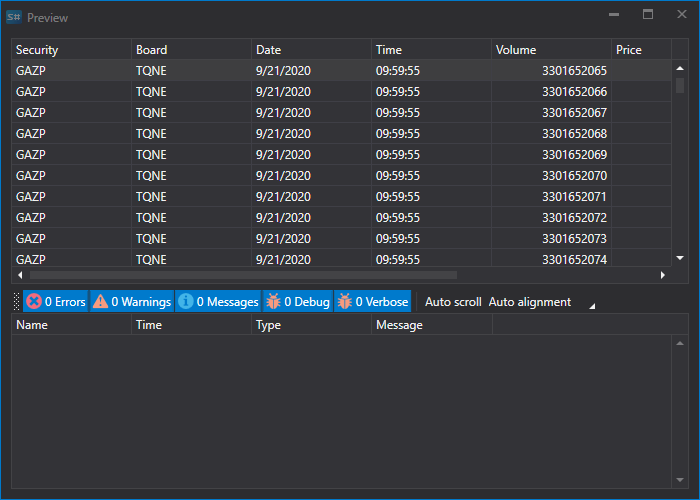
Task: Select volume cell 3301652073
Action: pos(552,238)
